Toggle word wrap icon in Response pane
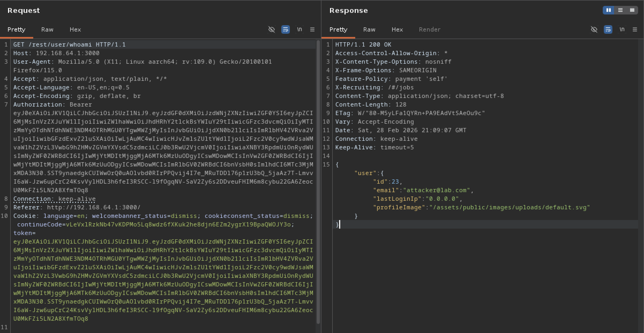 click(x=608, y=29)
